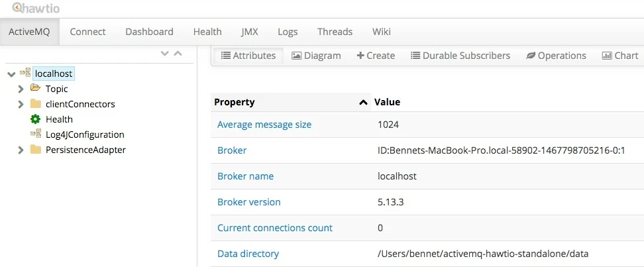Image resolution: width=644 pixels, height=267 pixels.
Task: Click the connections count value 0
Action: point(380,228)
